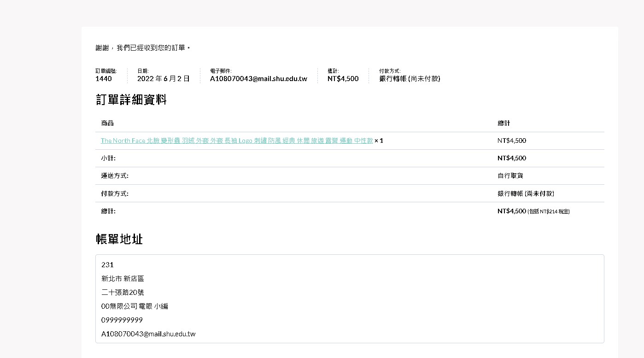Open The North Face jacket product link

237,141
